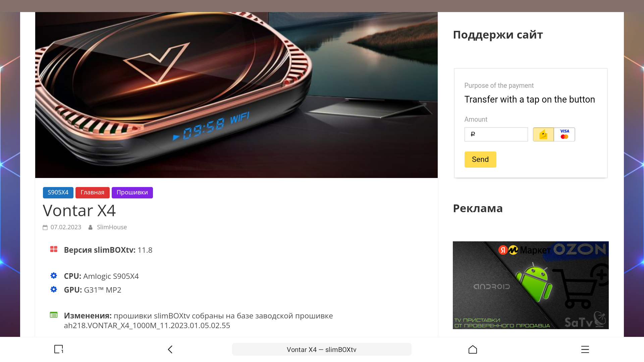Open the Прошивки category tag

[132, 193]
